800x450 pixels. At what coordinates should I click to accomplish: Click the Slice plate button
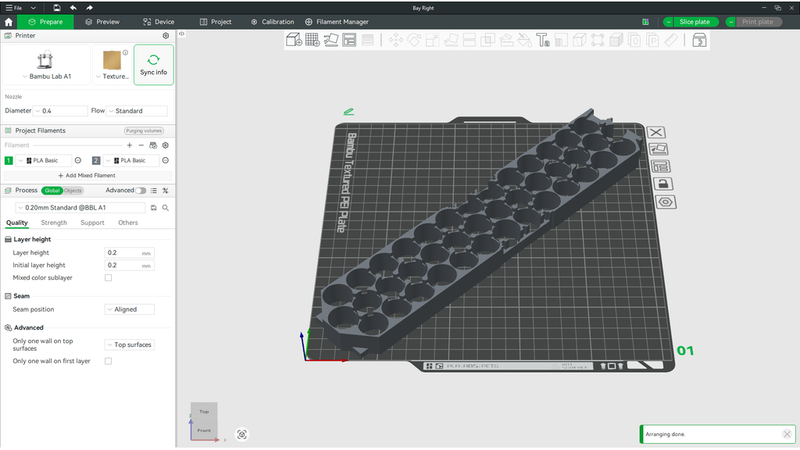[x=694, y=22]
